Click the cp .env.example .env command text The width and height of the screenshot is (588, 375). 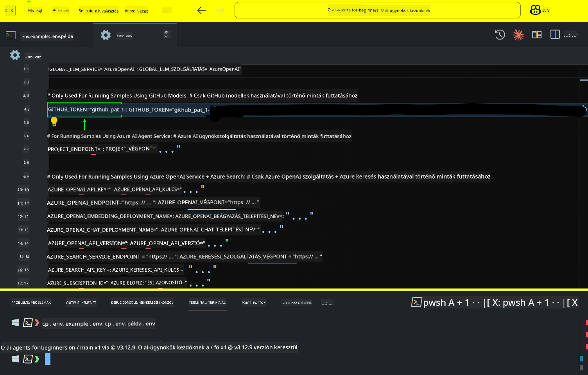(x=99, y=324)
